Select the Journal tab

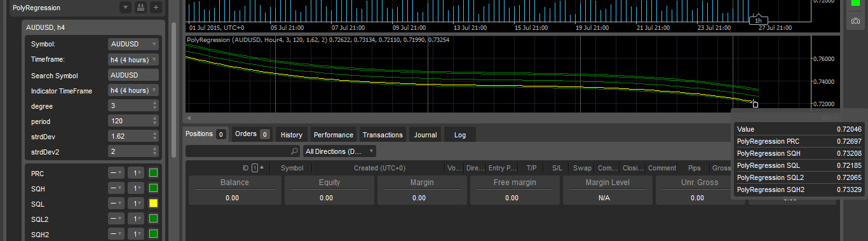[x=425, y=135]
